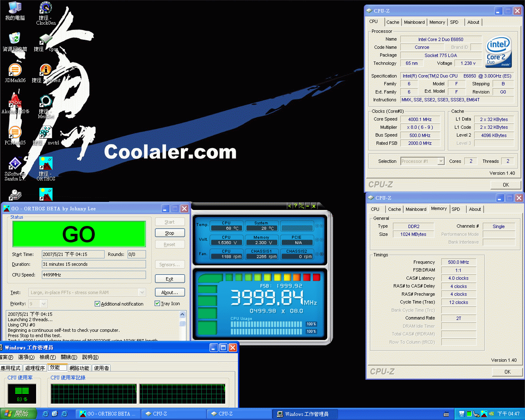Click the green GO status indicator
This screenshot has width=525, height=420.
[79, 234]
